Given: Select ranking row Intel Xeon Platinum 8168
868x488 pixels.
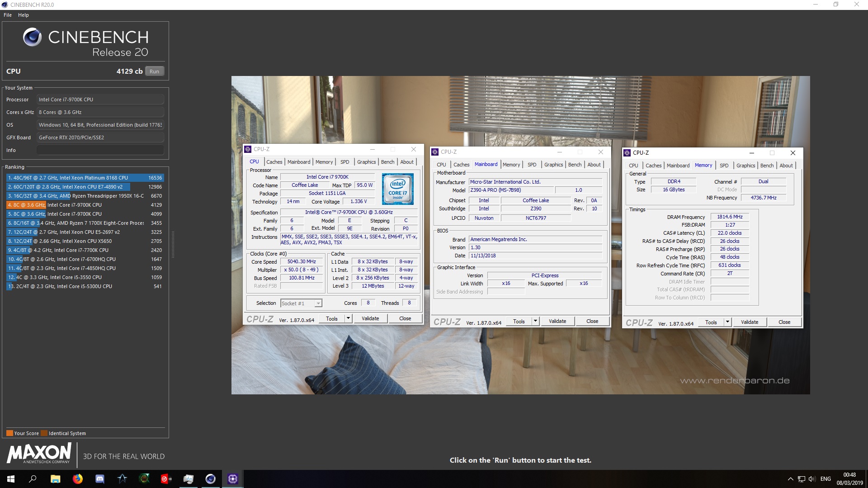Looking at the screenshot, I should click(85, 178).
